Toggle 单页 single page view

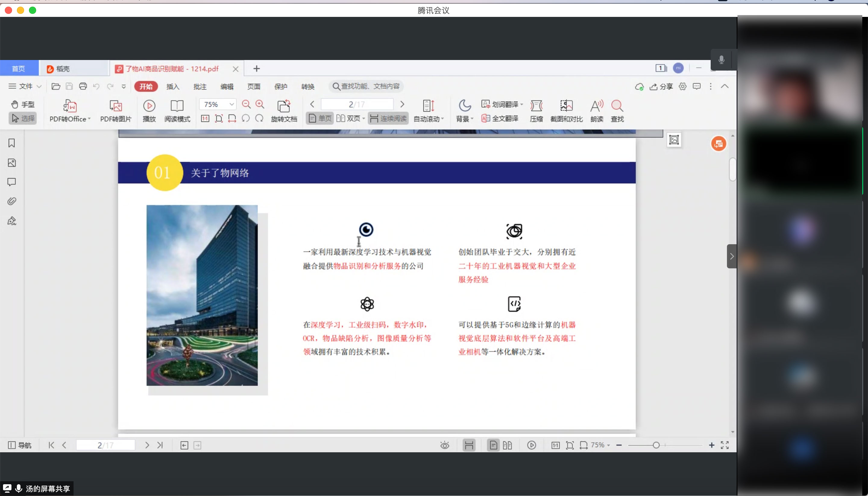(319, 118)
